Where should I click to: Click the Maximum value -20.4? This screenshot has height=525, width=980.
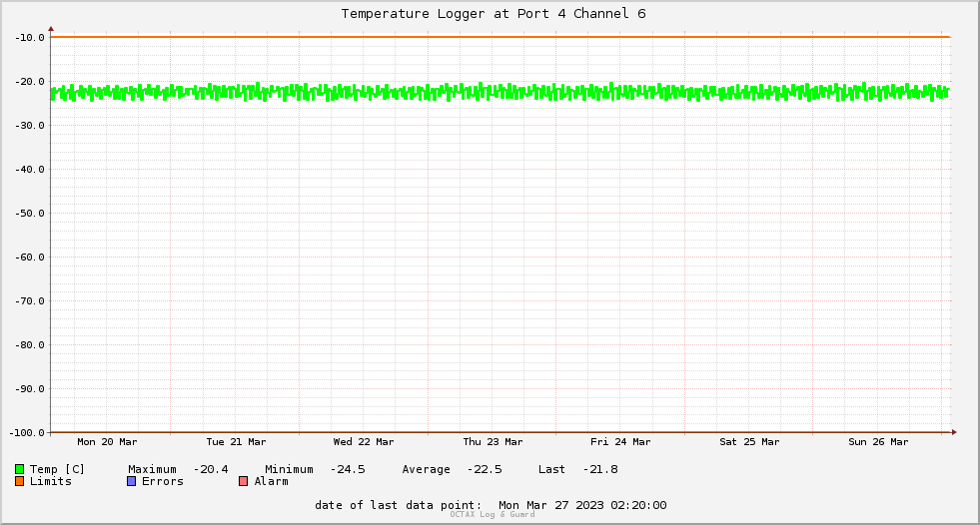tap(211, 469)
